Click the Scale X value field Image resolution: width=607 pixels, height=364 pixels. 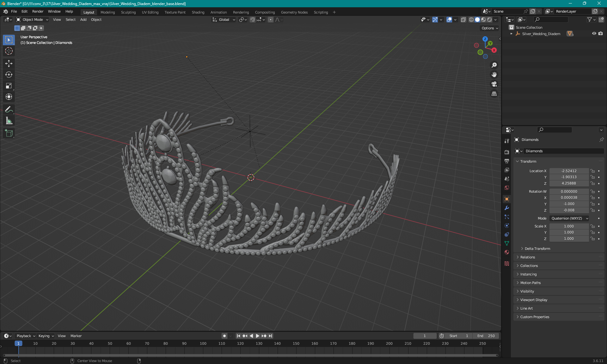[x=569, y=226]
